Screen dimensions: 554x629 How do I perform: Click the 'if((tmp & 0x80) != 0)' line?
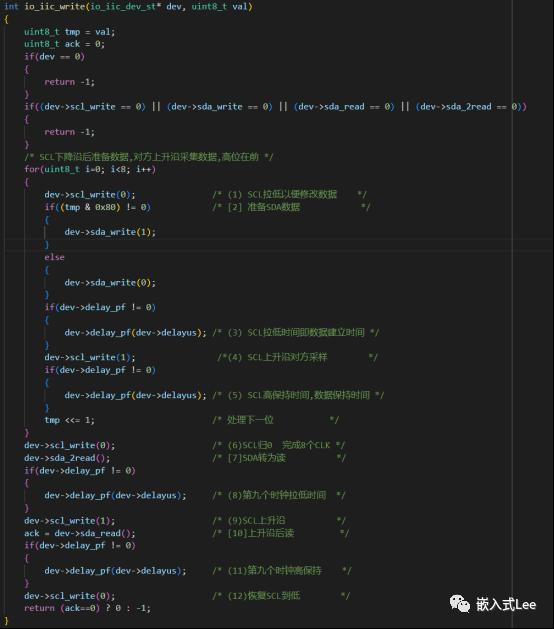coord(97,207)
